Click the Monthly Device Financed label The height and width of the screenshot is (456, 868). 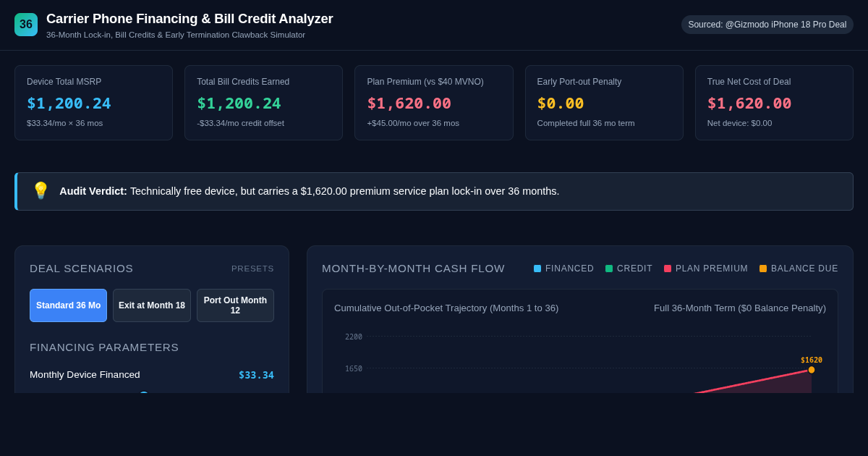pos(85,375)
